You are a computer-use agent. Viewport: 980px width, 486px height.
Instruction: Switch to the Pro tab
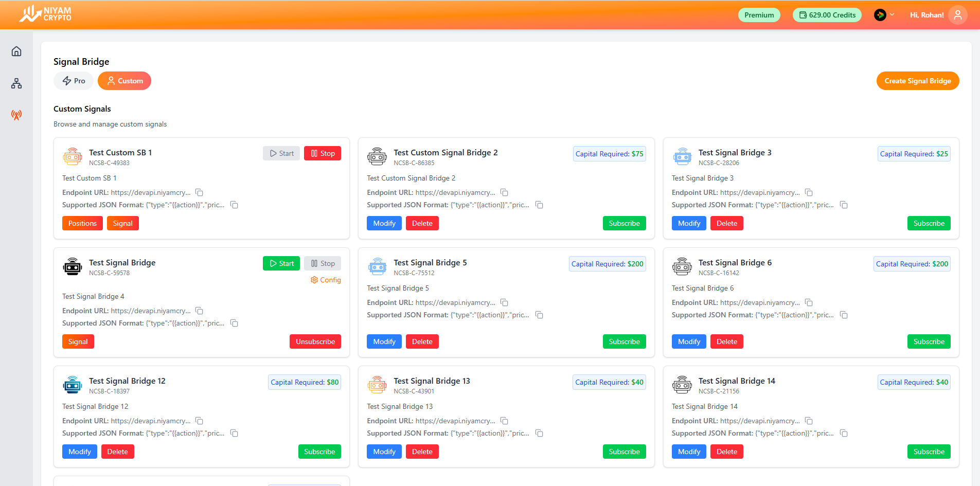click(74, 81)
